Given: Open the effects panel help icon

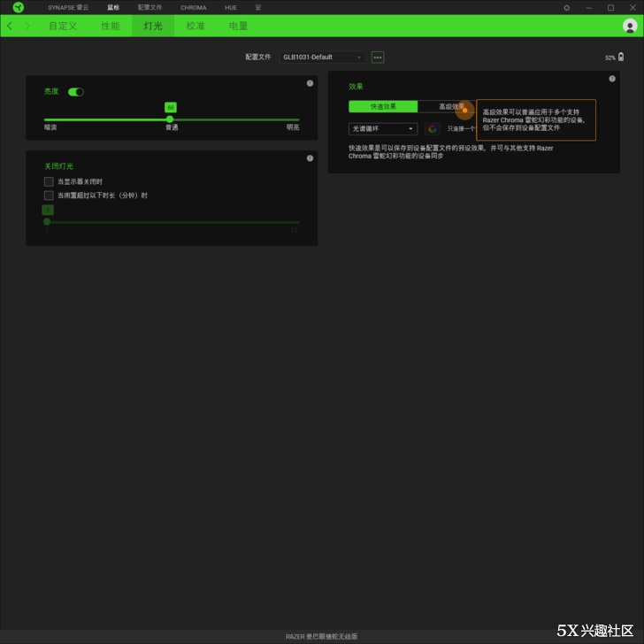Looking at the screenshot, I should (612, 79).
